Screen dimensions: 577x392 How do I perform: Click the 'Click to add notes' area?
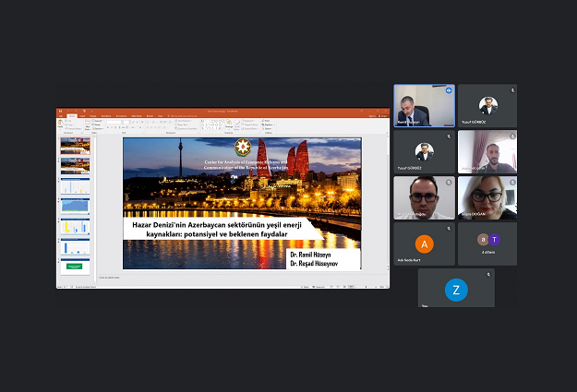click(x=111, y=277)
